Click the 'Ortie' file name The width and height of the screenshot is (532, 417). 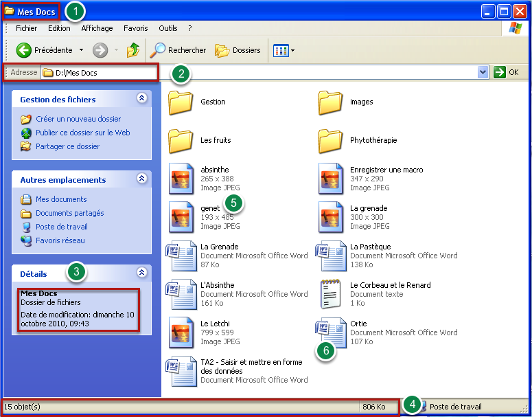click(x=358, y=324)
